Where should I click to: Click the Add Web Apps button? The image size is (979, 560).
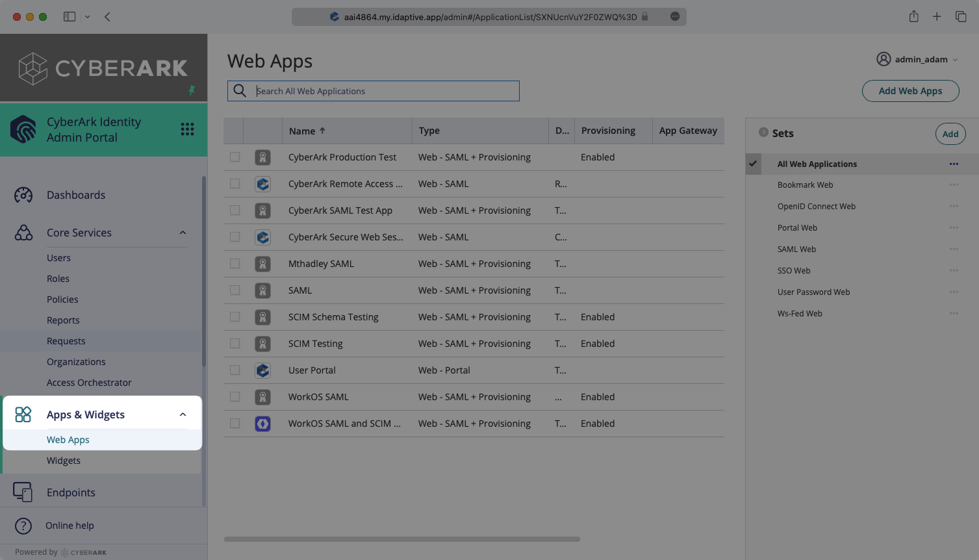coord(910,91)
